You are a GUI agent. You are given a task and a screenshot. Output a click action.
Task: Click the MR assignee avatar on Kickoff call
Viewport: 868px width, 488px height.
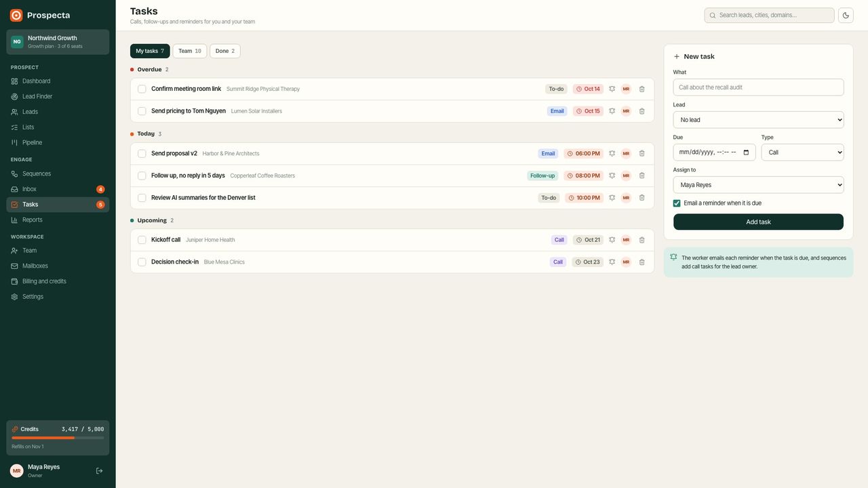coord(626,240)
